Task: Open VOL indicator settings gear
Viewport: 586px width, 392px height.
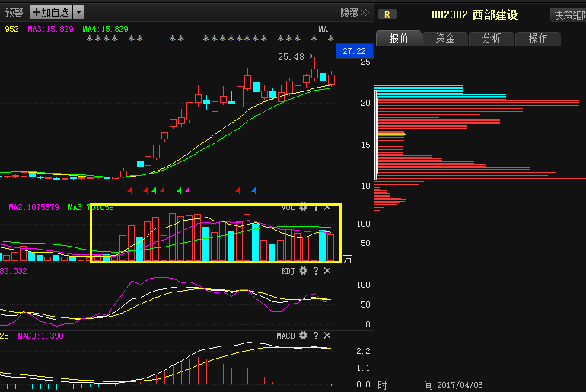Action: click(303, 207)
